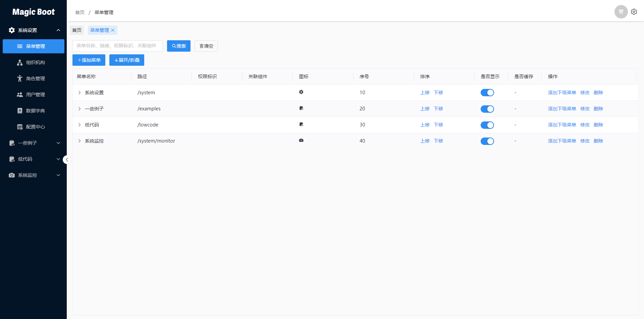Expand the 低代码 row in the table
The width and height of the screenshot is (644, 319).
click(79, 125)
